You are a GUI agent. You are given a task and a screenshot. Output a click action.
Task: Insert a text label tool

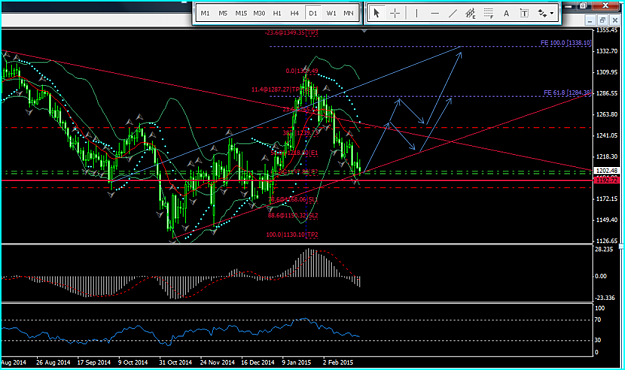click(x=524, y=13)
